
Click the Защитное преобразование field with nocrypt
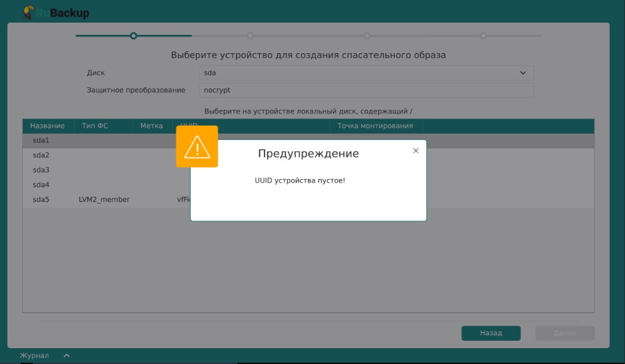[367, 90]
